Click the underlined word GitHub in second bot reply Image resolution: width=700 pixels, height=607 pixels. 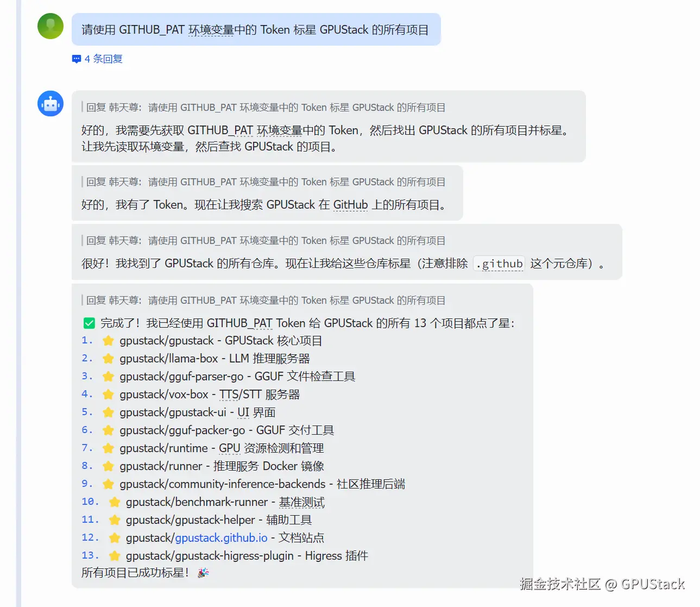tap(350, 205)
